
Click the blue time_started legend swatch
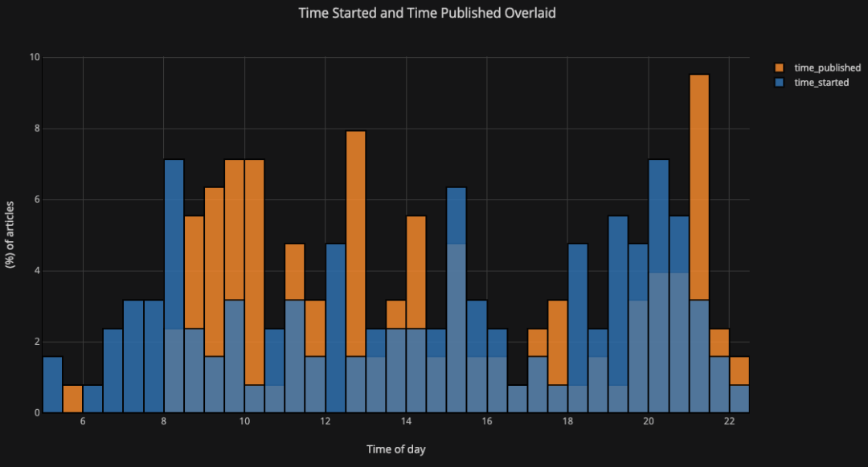(780, 83)
